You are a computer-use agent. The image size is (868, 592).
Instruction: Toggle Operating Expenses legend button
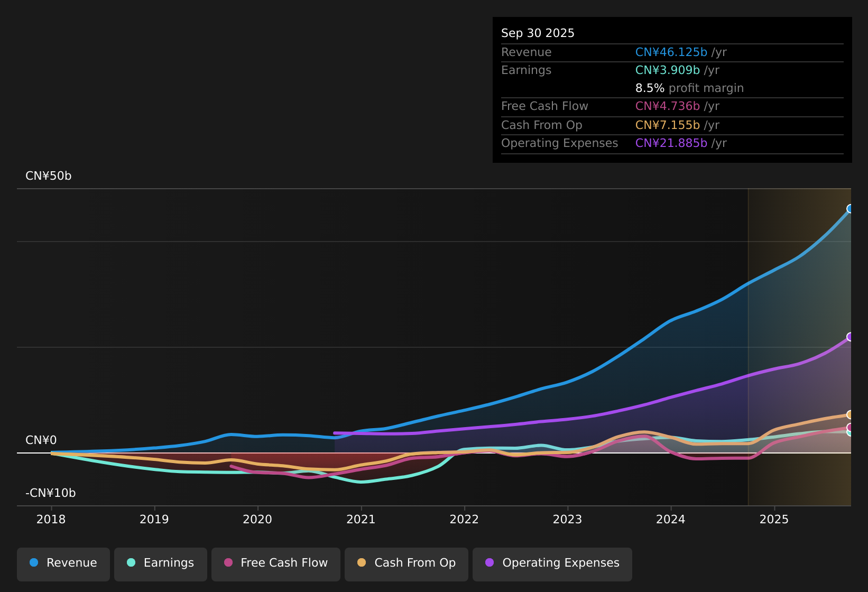(x=552, y=563)
